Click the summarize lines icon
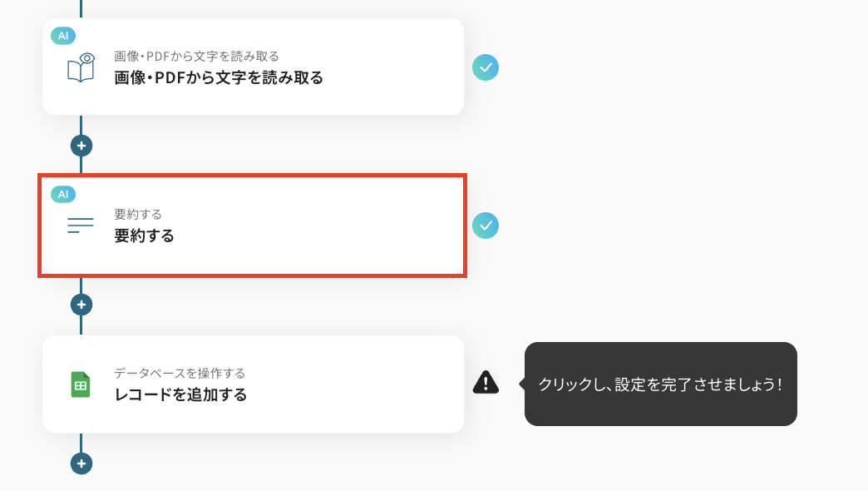 click(81, 225)
